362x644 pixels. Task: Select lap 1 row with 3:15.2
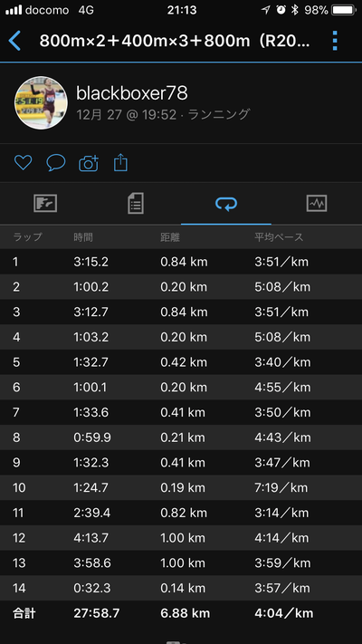point(181,262)
